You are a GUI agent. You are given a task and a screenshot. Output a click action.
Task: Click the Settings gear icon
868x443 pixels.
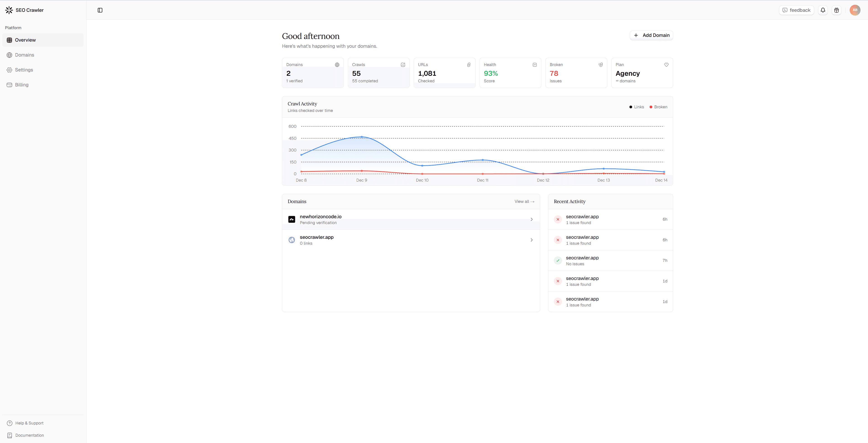coord(10,70)
